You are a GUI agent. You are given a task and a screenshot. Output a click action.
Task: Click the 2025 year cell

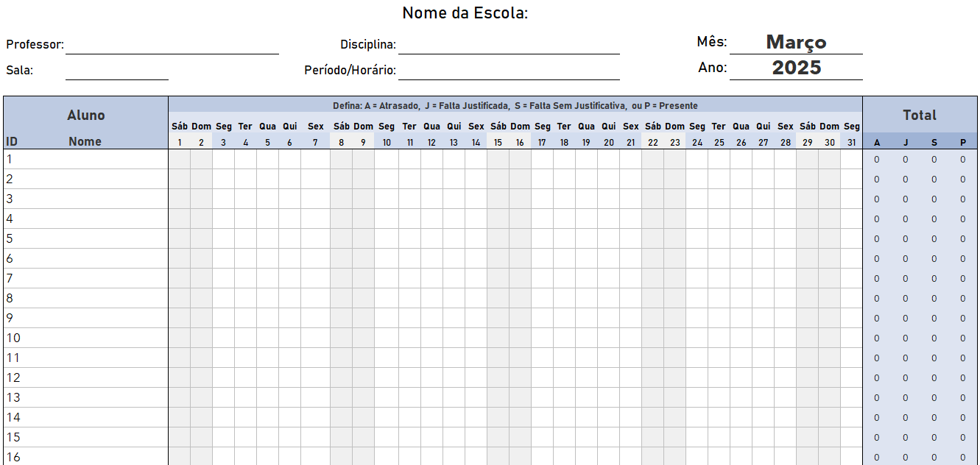pyautogui.click(x=796, y=68)
